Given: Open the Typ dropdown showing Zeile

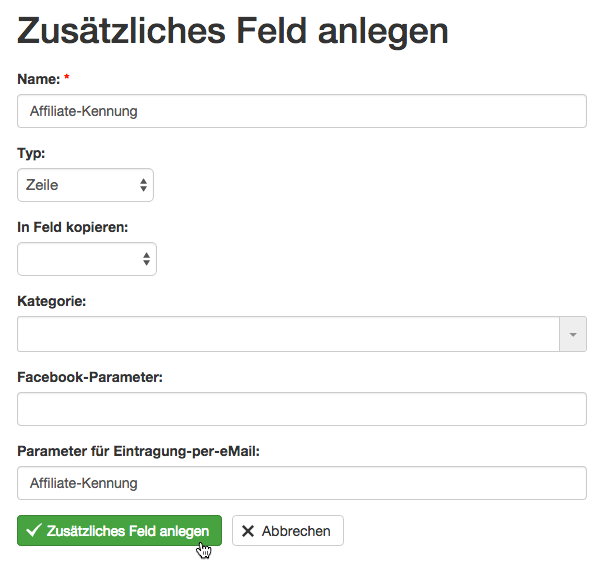Looking at the screenshot, I should coord(85,185).
